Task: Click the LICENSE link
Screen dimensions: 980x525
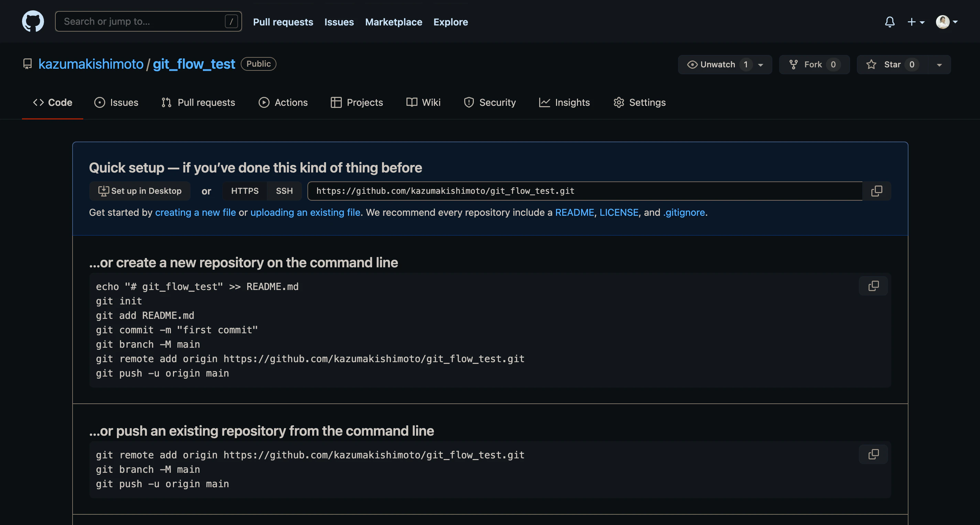Action: click(x=619, y=213)
